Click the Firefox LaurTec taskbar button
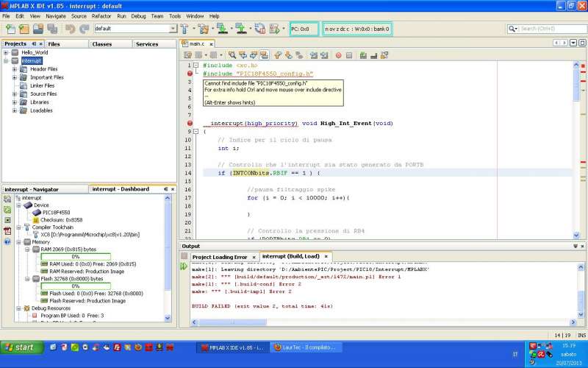The image size is (588, 368). (306, 347)
